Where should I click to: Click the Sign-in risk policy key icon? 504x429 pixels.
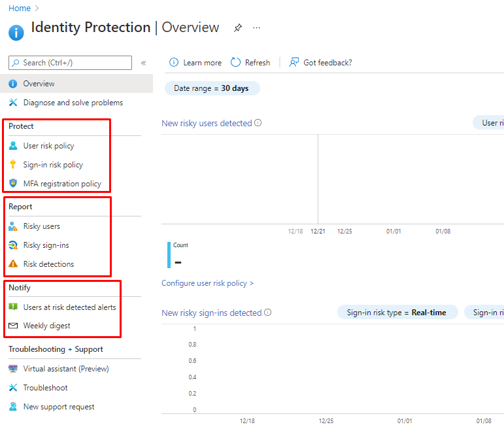[x=13, y=165]
